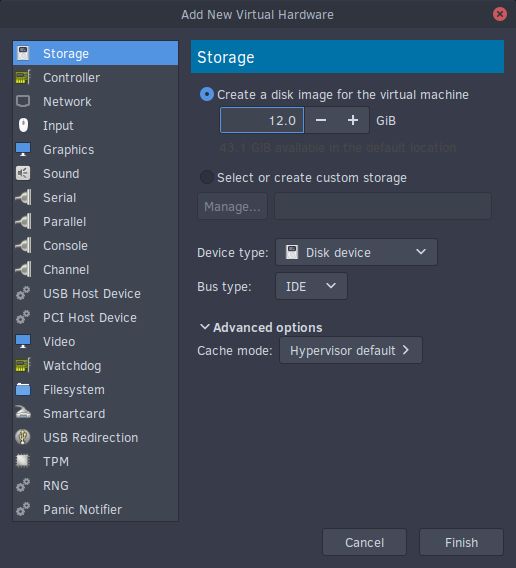The height and width of the screenshot is (568, 516).
Task: Open the Bus type IDE dropdown
Action: (311, 286)
